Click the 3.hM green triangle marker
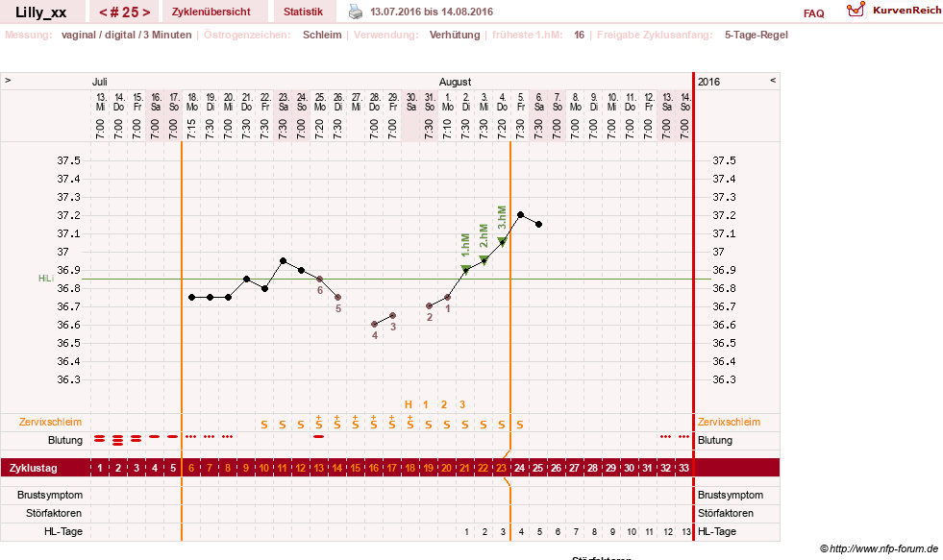 coord(502,241)
